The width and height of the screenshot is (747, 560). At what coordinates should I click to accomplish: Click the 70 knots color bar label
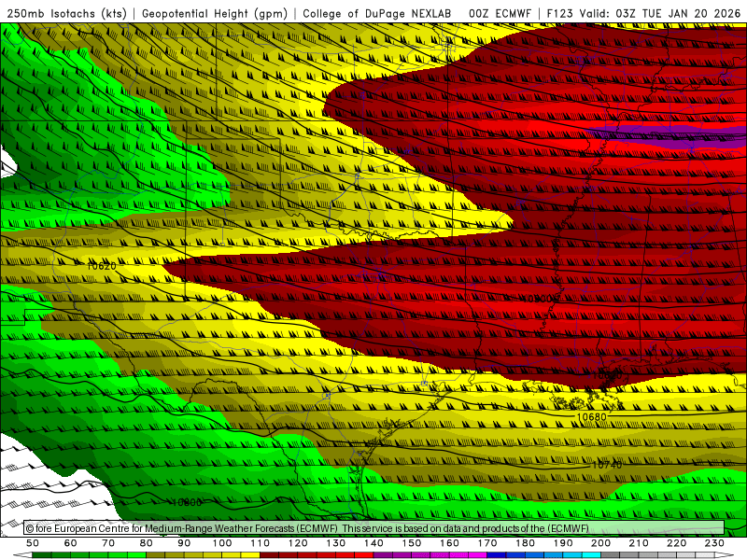(x=108, y=543)
